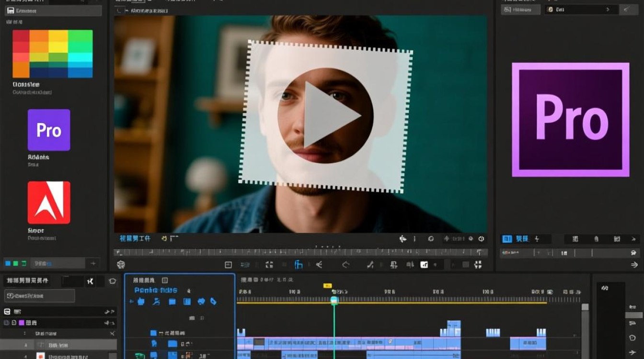Image resolution: width=644 pixels, height=359 pixels.
Task: Click the speech bubble icon in the right panel
Action: coord(634,253)
